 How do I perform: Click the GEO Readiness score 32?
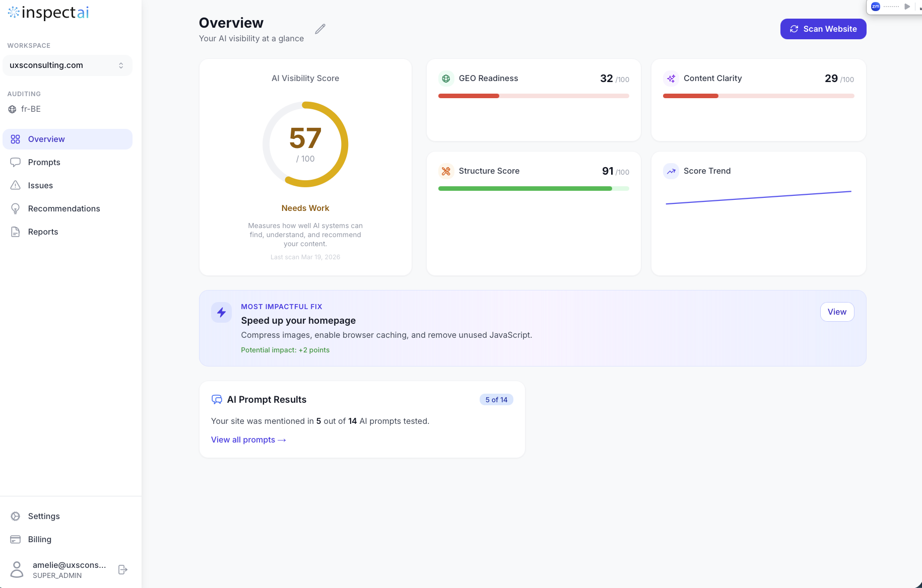pos(607,79)
